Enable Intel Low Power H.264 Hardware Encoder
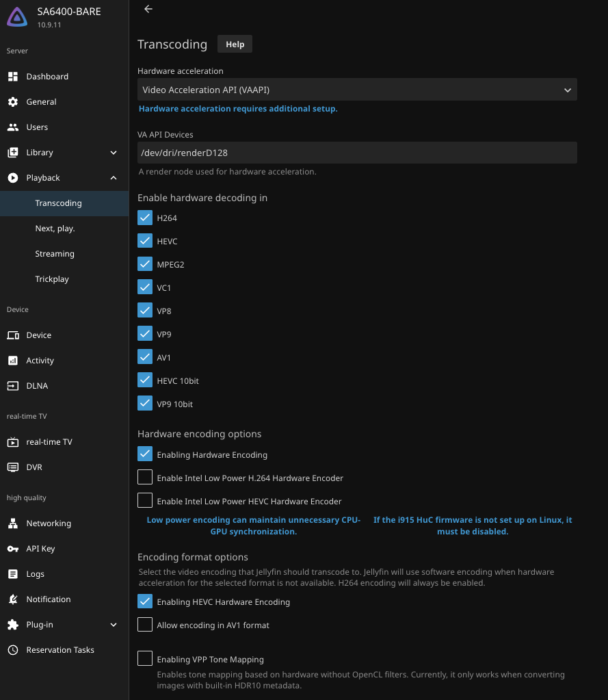Image resolution: width=608 pixels, height=700 pixels. (x=144, y=477)
